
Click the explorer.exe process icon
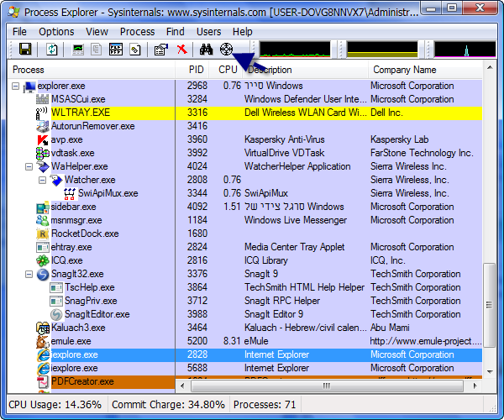(29, 87)
